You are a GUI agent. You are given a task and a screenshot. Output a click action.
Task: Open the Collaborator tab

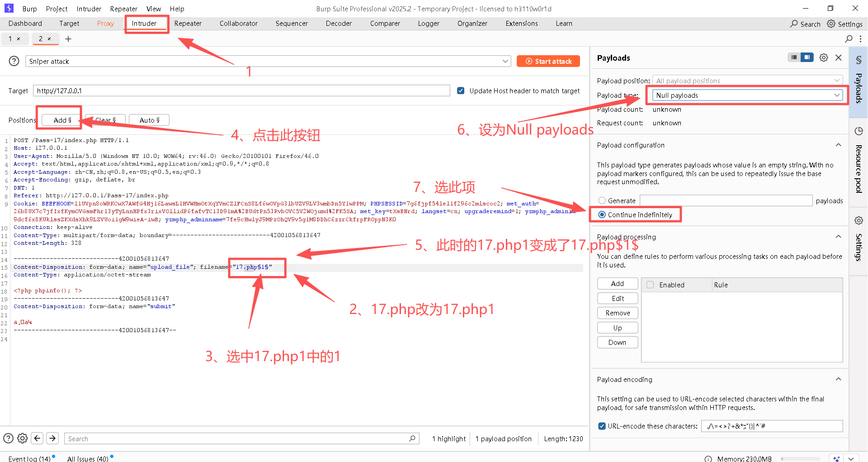click(239, 24)
